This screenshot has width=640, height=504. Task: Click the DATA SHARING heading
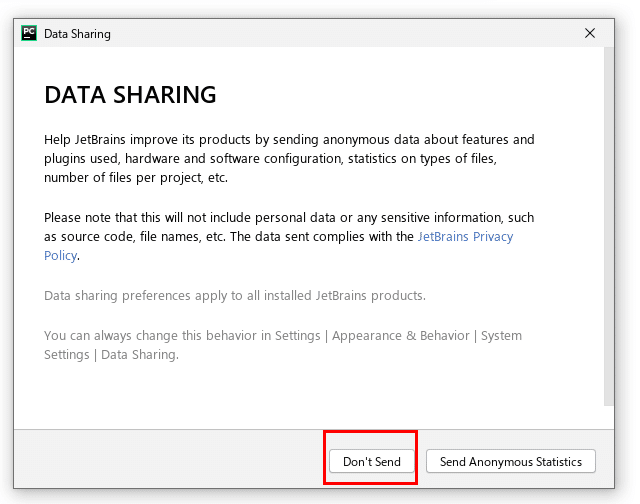pyautogui.click(x=130, y=95)
